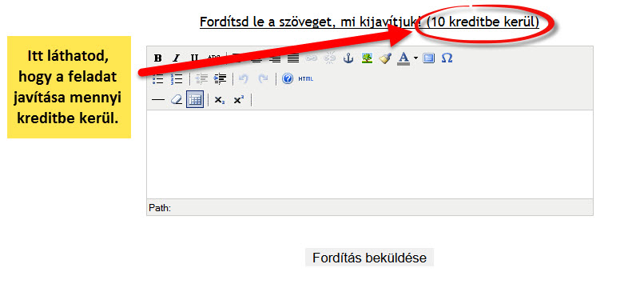Insert a table using the table icon
644x292 pixels.
click(195, 100)
